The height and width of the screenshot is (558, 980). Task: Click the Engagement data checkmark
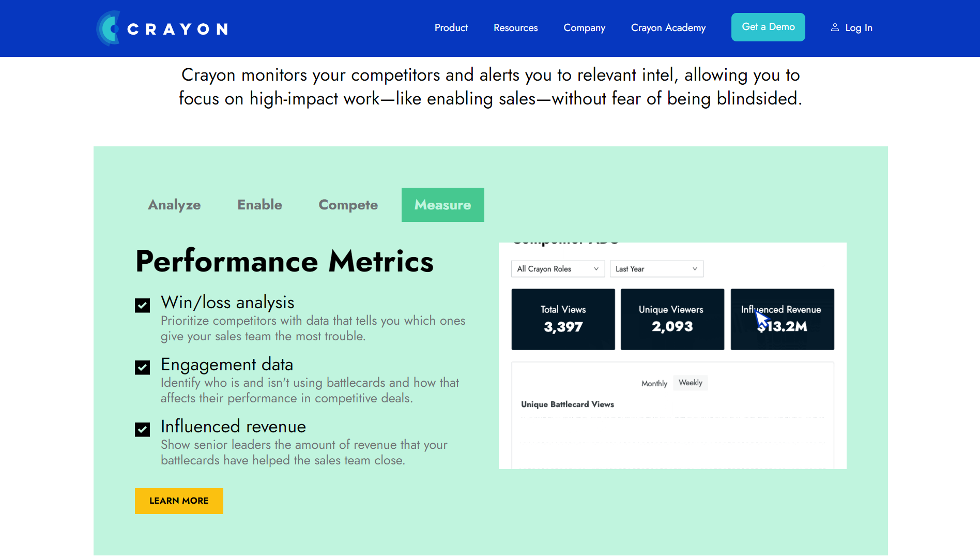click(x=142, y=367)
